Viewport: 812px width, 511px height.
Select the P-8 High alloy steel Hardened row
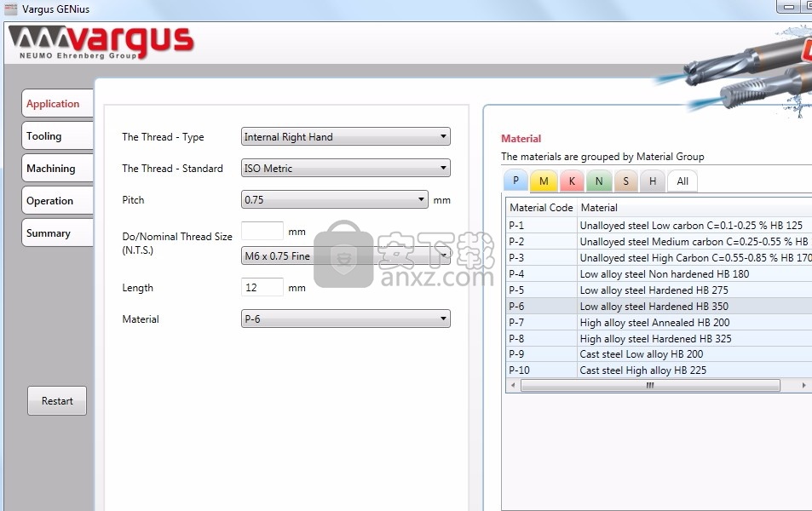tap(659, 338)
